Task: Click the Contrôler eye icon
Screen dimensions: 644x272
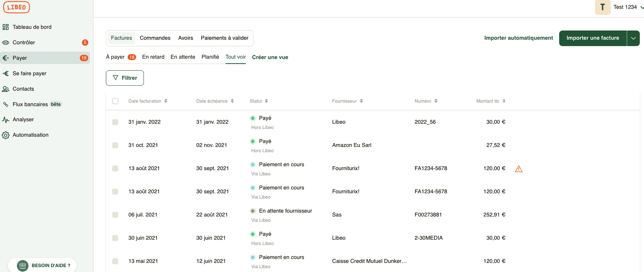Action: tap(6, 43)
